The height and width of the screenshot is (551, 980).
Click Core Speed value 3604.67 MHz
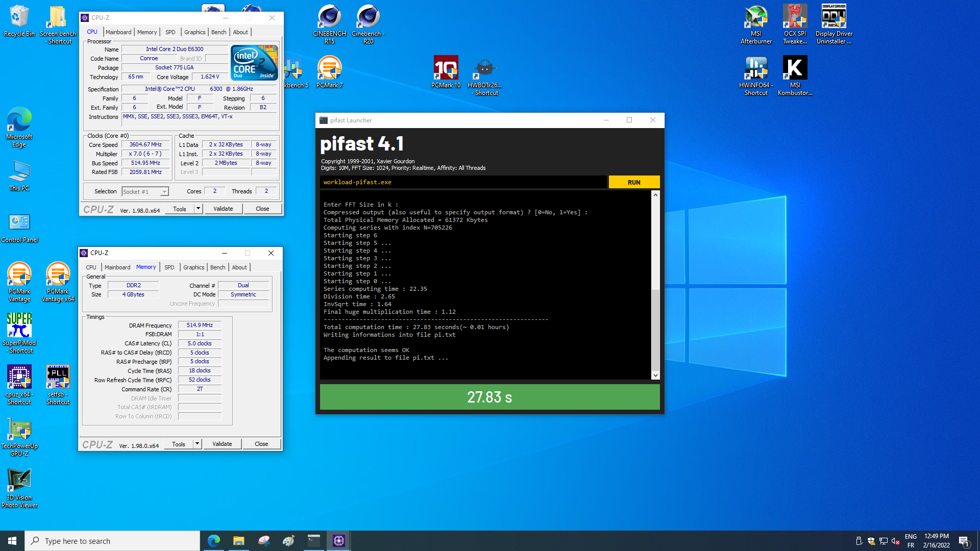[x=145, y=145]
